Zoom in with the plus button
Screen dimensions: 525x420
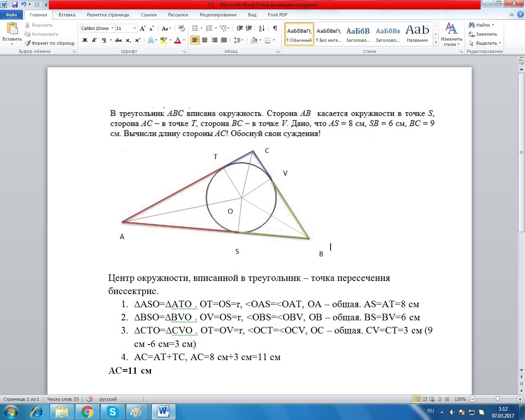[520, 399]
